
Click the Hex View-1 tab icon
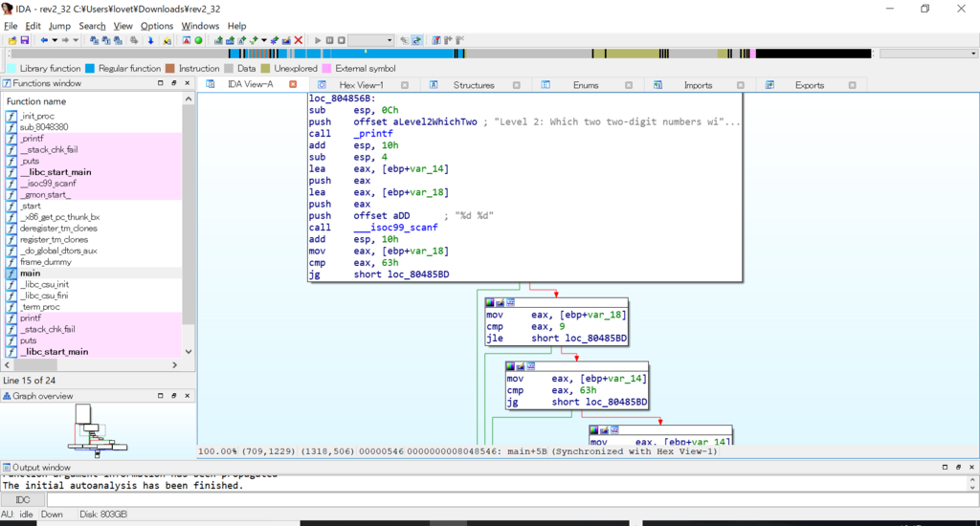tap(322, 84)
